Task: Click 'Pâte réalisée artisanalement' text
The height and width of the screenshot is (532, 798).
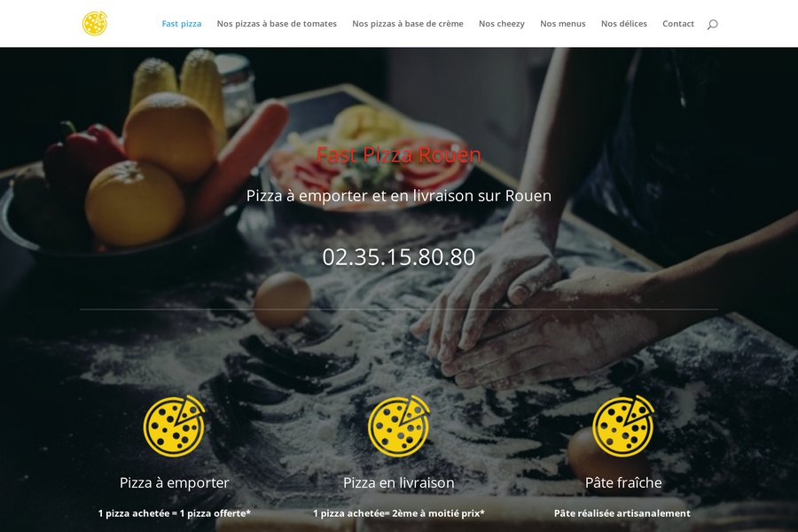Action: [x=622, y=513]
